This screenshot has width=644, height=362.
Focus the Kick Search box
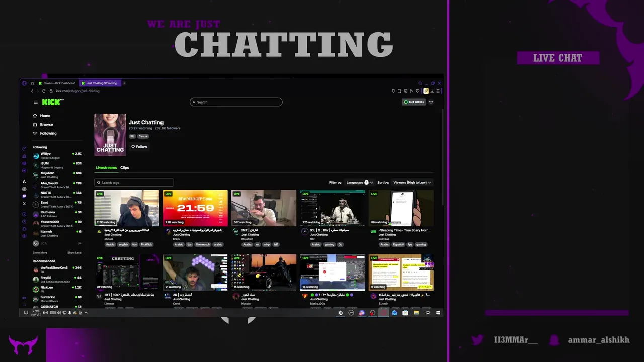(236, 102)
